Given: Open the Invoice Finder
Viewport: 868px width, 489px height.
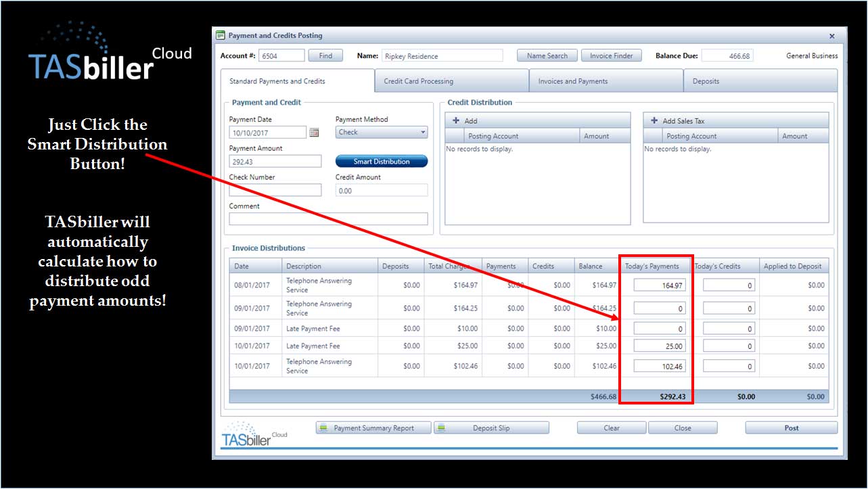Looking at the screenshot, I should click(611, 55).
